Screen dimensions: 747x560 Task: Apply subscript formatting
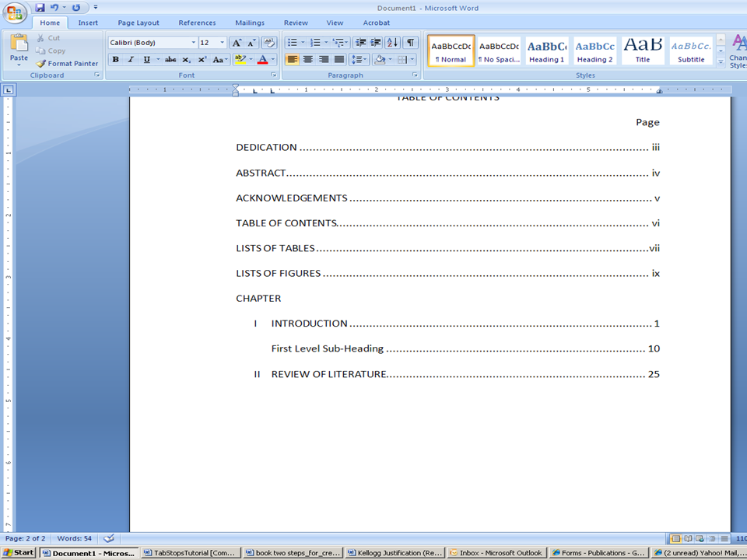(x=186, y=60)
